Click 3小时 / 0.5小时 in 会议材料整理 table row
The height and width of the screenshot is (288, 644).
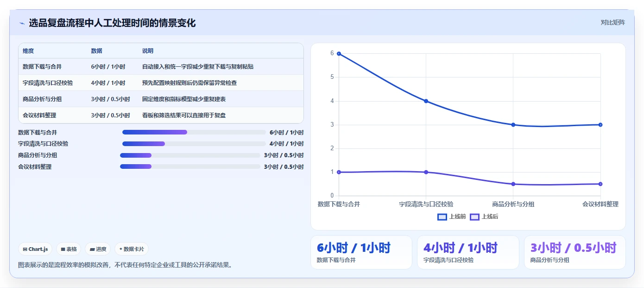pyautogui.click(x=110, y=115)
